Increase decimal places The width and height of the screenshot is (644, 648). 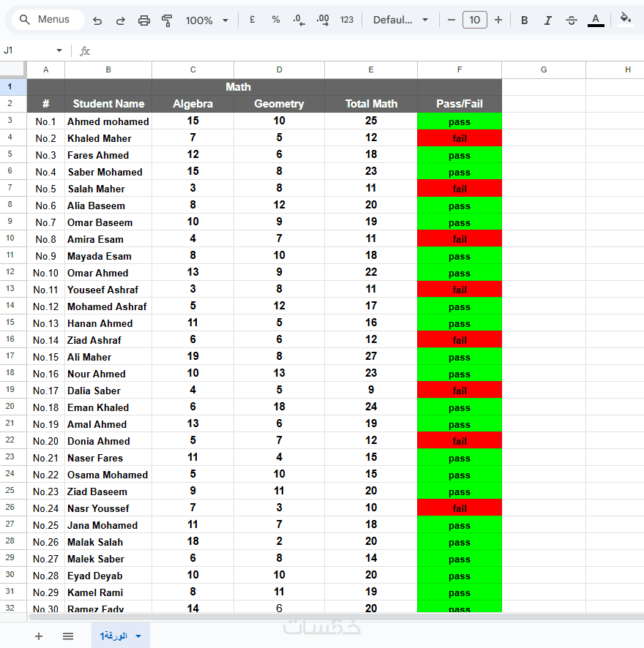tap(323, 20)
